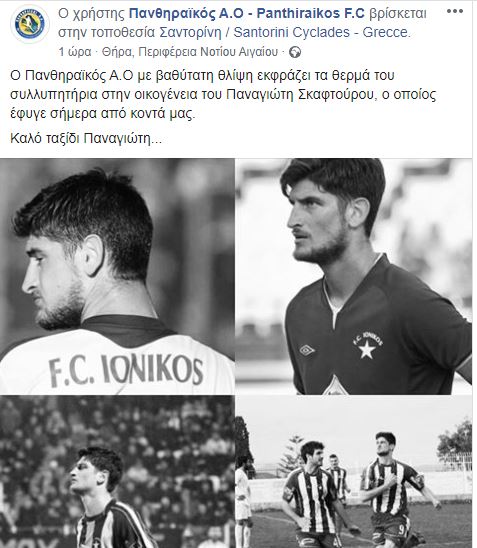Screen dimensions: 477x548
Task: Click the F.C. Ionikos star crest on the jersey
Action: tap(367, 345)
